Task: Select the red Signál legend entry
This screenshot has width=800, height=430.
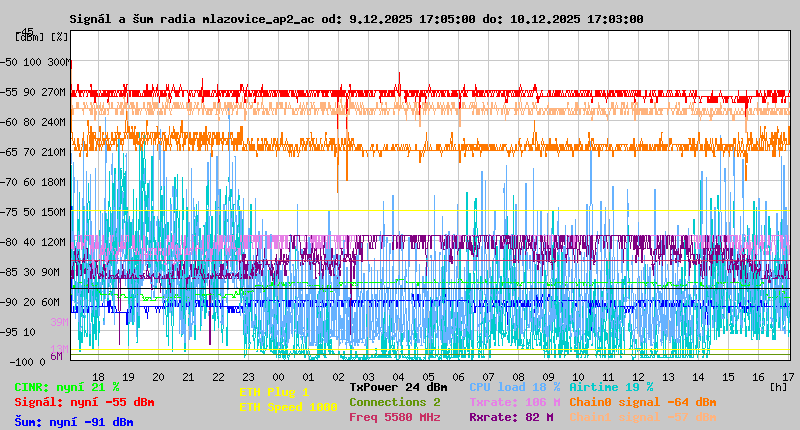Action: [x=84, y=403]
